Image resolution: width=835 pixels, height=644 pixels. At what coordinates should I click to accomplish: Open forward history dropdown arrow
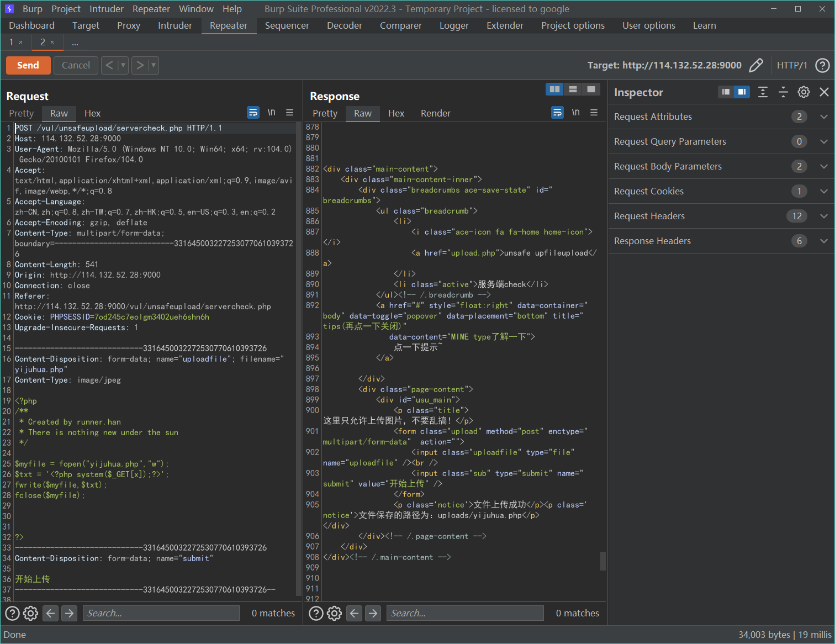tap(154, 65)
